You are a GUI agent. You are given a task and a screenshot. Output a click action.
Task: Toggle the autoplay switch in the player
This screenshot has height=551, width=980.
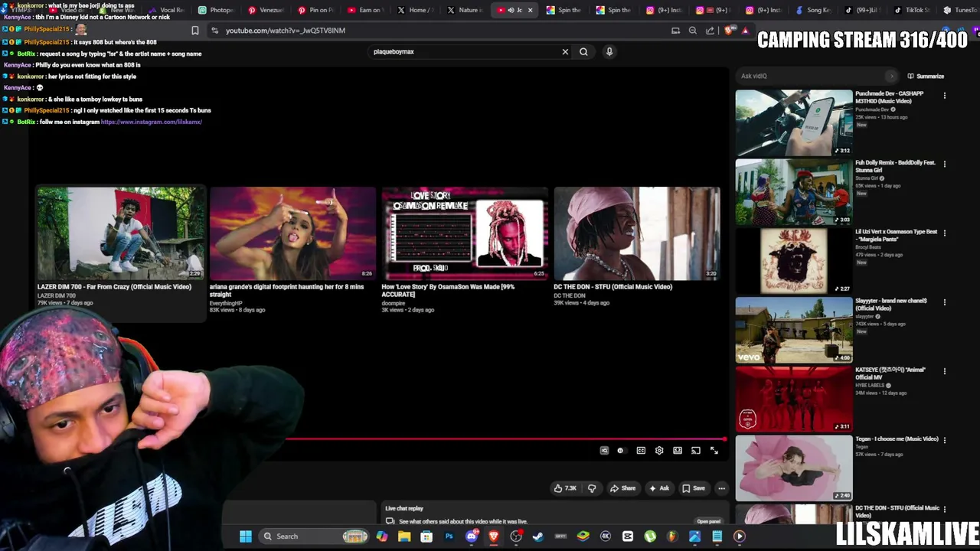(x=621, y=451)
